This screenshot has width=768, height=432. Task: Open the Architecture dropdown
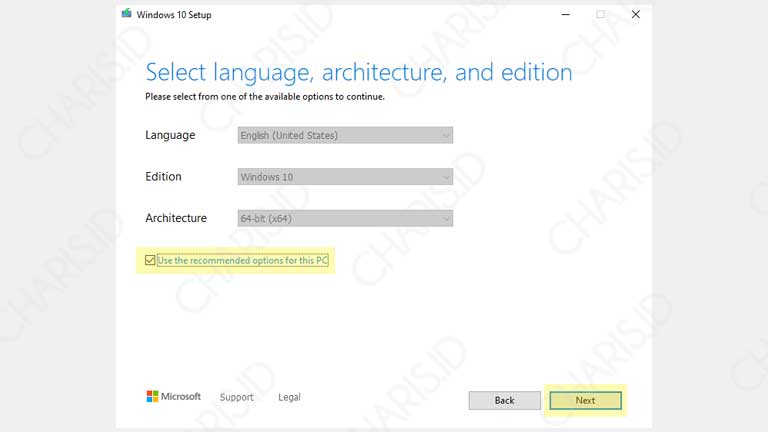pos(345,218)
